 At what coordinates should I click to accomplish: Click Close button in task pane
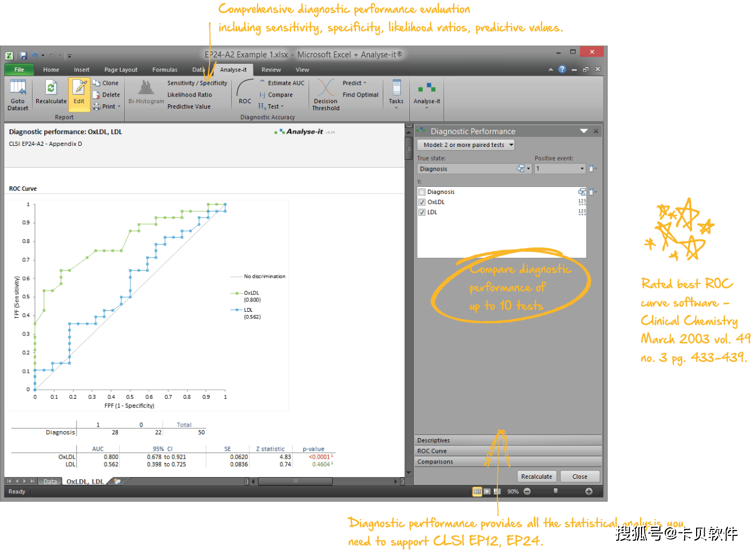pyautogui.click(x=580, y=477)
